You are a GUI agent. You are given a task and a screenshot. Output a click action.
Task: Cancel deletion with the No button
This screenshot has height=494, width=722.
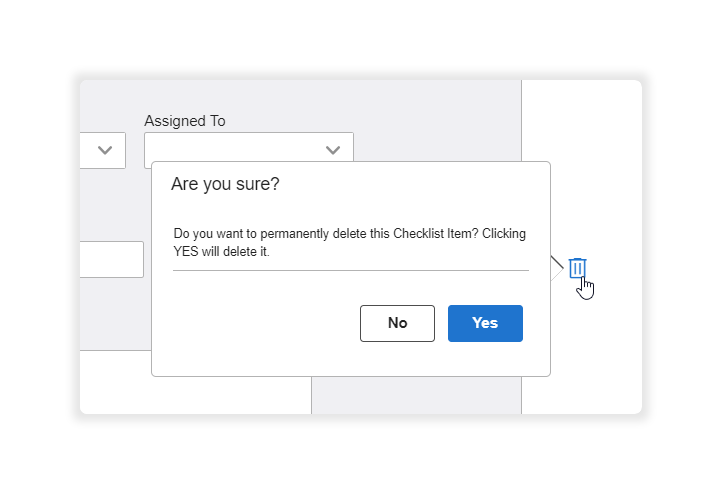tap(397, 323)
